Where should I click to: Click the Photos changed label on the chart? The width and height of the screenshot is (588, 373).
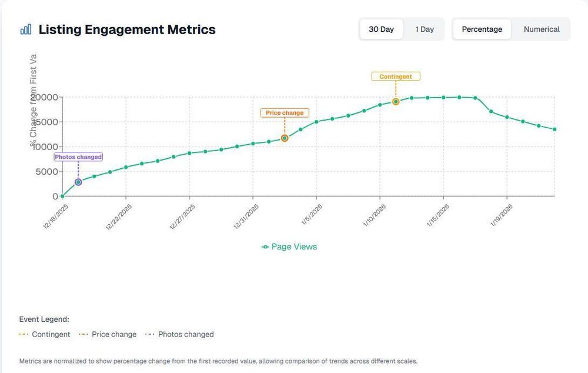coord(78,156)
